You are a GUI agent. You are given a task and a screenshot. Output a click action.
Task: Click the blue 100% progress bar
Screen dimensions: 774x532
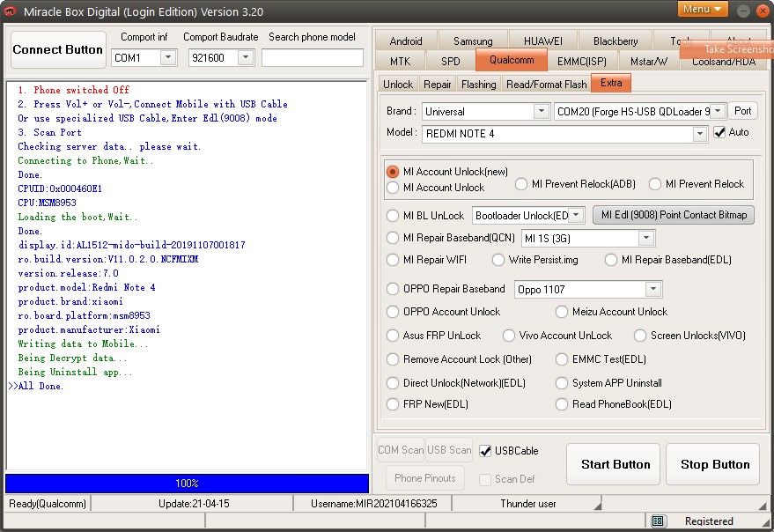(187, 483)
